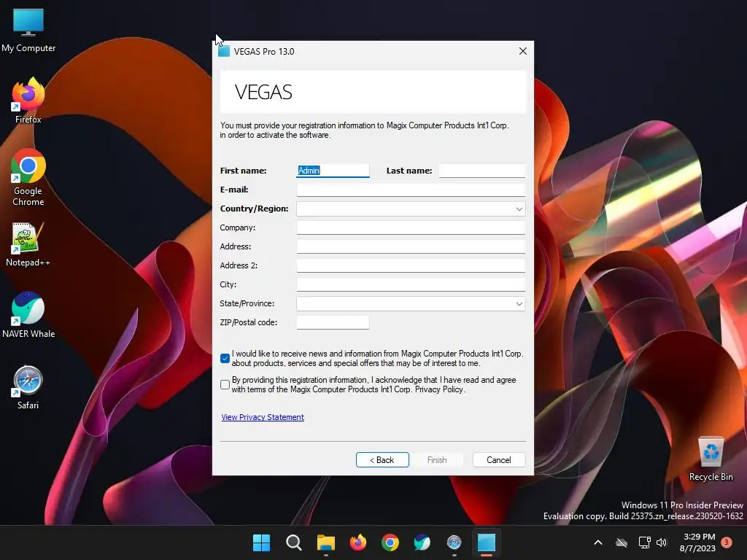
Task: Click into the Address 2 field
Action: coord(411,265)
